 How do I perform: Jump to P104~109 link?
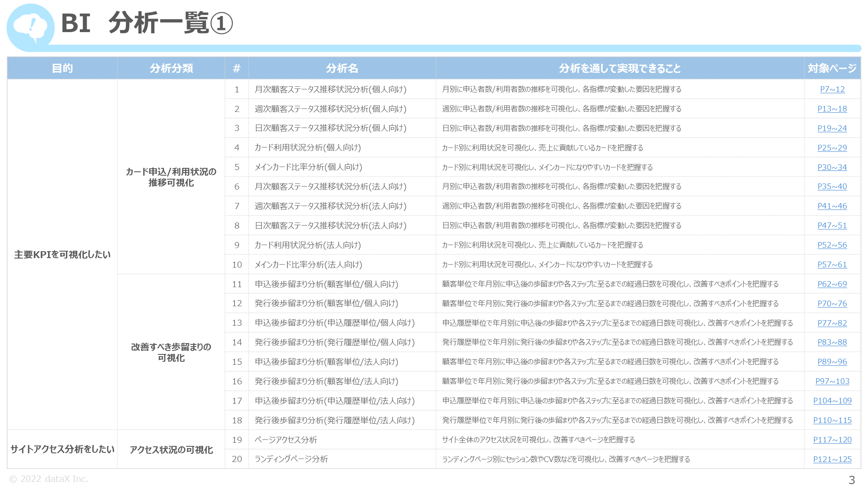pyautogui.click(x=832, y=401)
